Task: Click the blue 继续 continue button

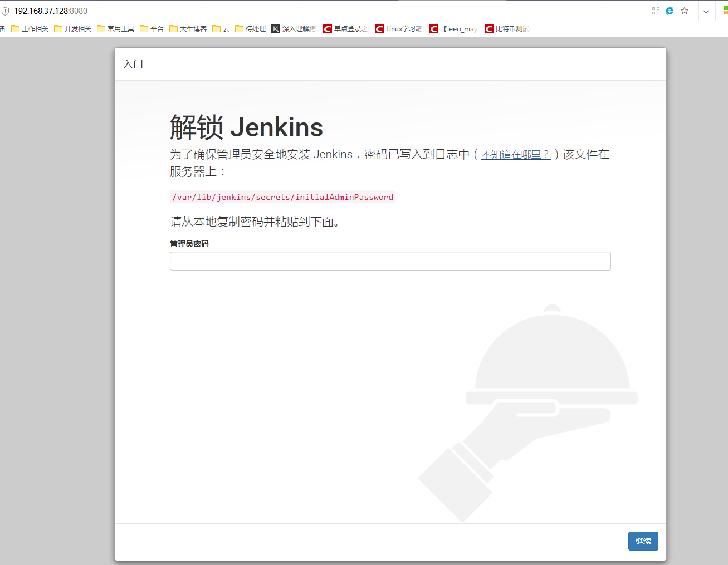Action: (643, 541)
